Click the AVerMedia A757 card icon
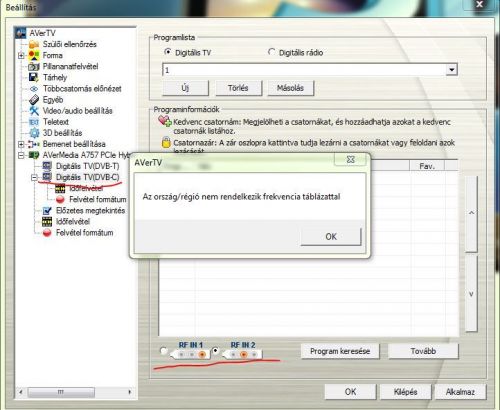 click(x=34, y=155)
